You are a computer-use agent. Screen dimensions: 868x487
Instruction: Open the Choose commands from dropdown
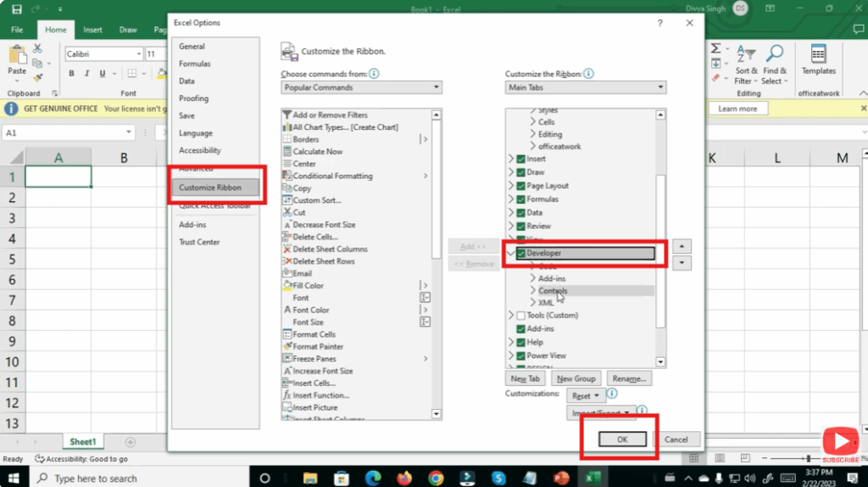point(361,87)
